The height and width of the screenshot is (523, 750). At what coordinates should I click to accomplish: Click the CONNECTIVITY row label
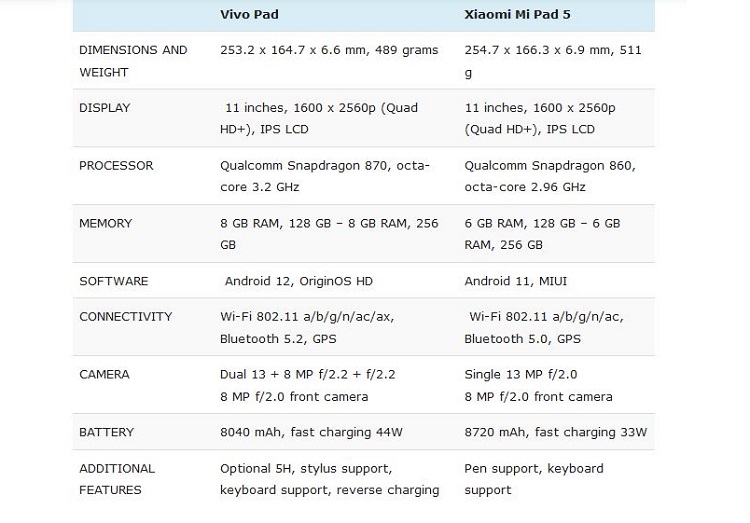pyautogui.click(x=126, y=317)
